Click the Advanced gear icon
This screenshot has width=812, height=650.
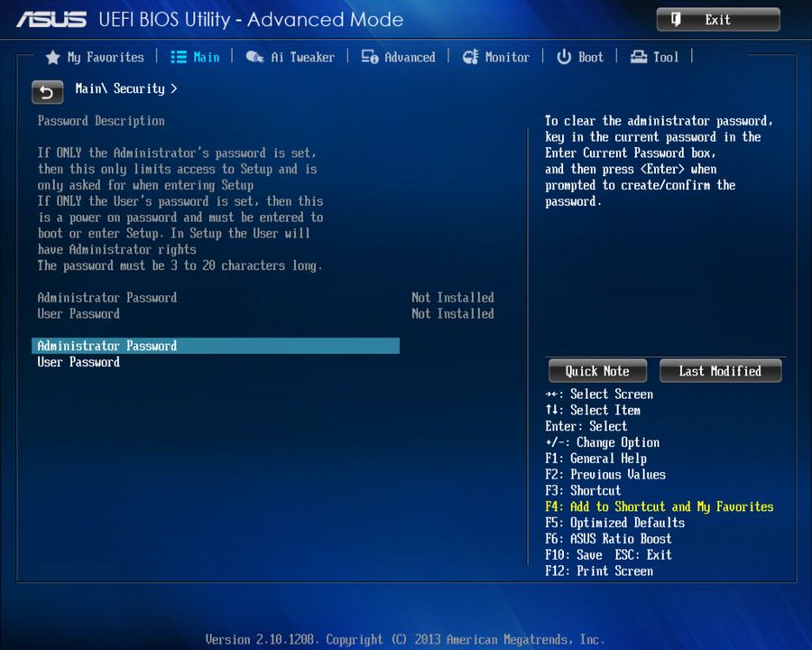click(368, 57)
